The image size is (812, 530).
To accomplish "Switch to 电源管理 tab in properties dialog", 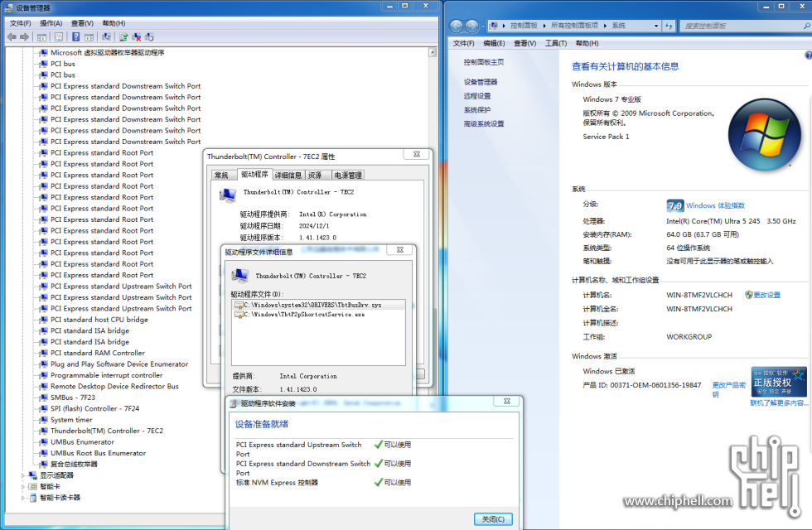I will [x=348, y=175].
